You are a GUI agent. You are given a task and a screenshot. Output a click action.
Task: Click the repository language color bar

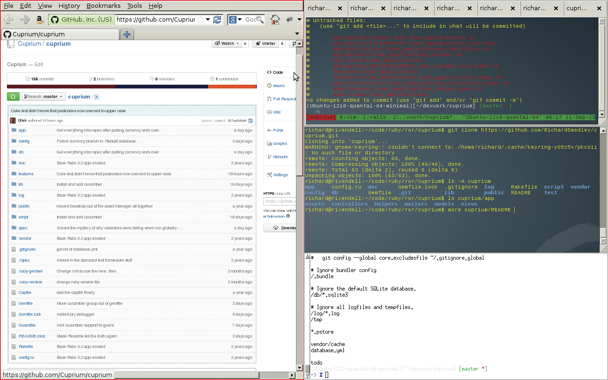132,86
